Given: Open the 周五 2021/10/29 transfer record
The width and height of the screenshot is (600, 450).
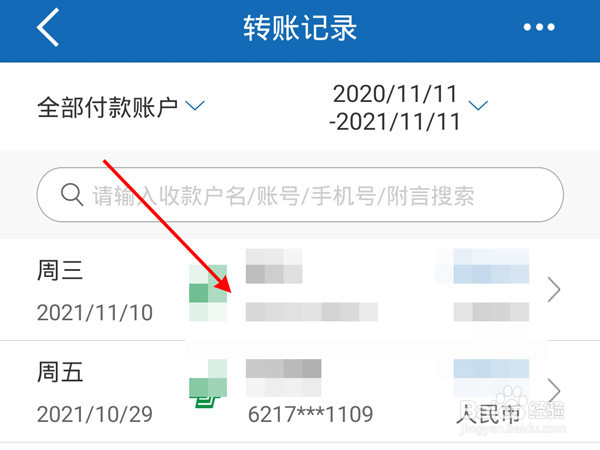Looking at the screenshot, I should tap(300, 391).
